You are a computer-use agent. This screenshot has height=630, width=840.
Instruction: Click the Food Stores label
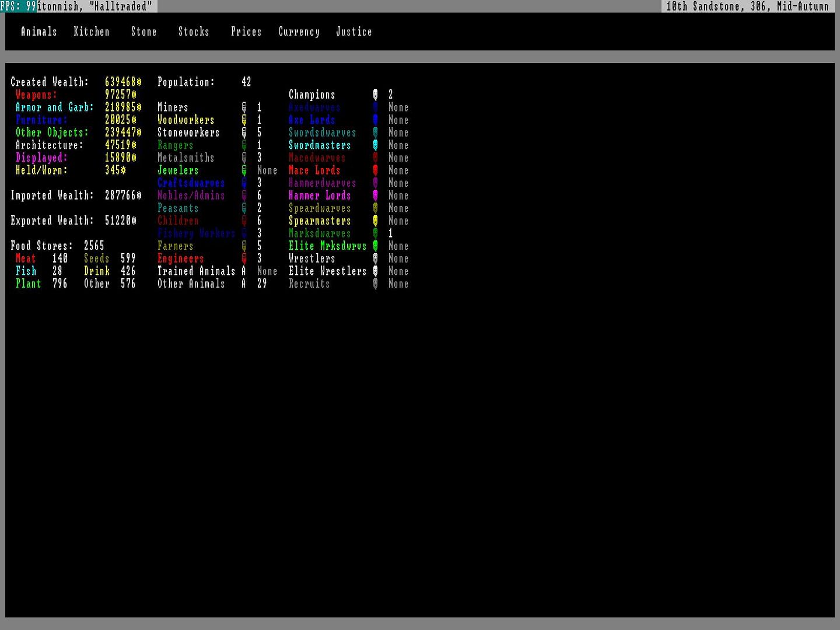41,246
